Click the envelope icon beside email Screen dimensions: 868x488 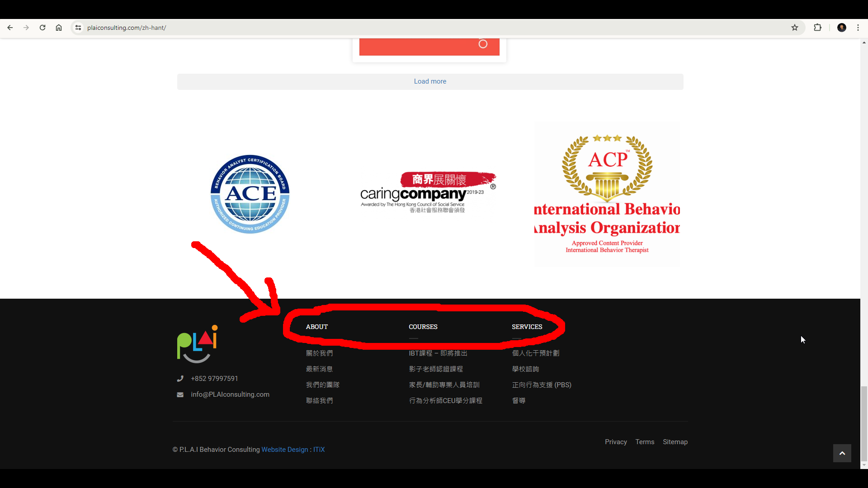[180, 394]
